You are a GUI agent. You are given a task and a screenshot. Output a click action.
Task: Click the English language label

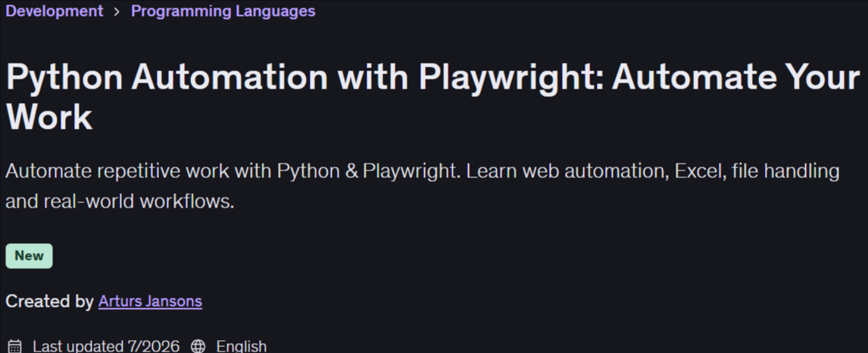point(242,346)
